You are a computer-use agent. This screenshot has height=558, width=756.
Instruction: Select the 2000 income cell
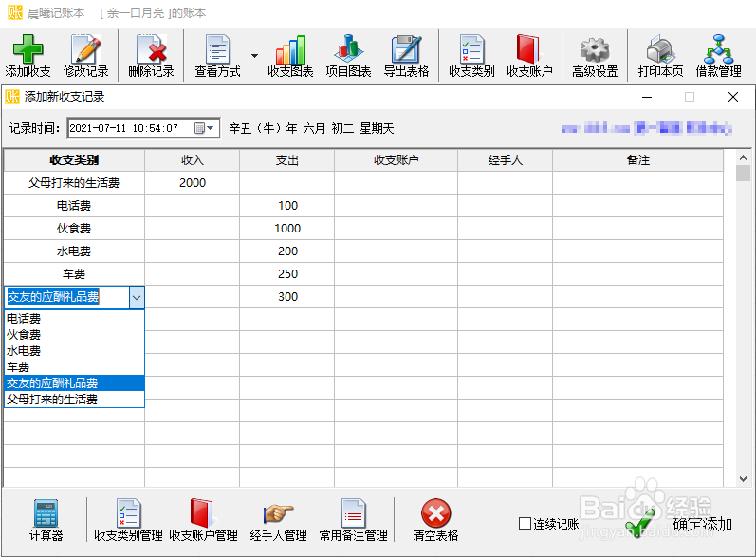pos(192,183)
